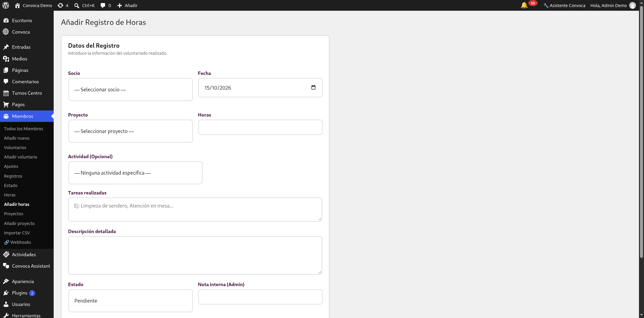
Task: Click the Plugins plug icon
Action: tap(6, 293)
